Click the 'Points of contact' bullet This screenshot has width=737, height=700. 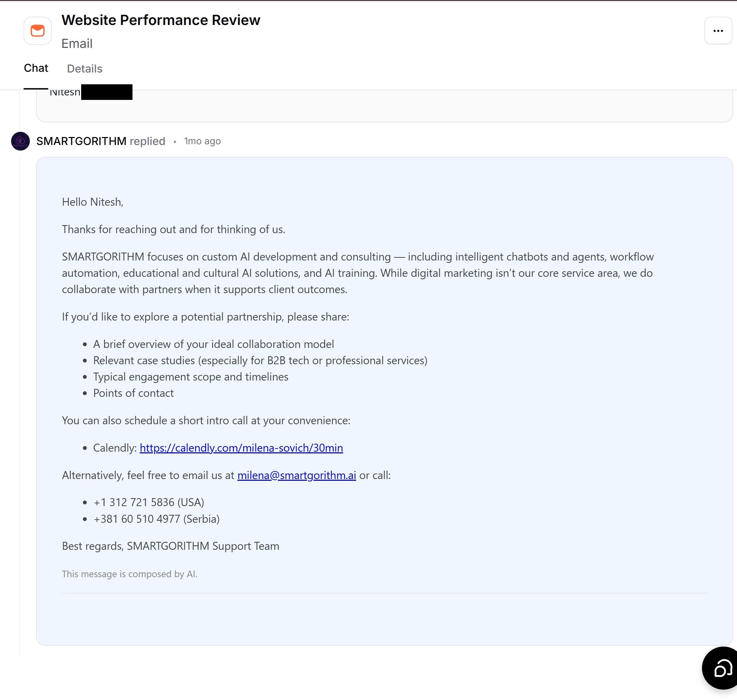click(133, 393)
